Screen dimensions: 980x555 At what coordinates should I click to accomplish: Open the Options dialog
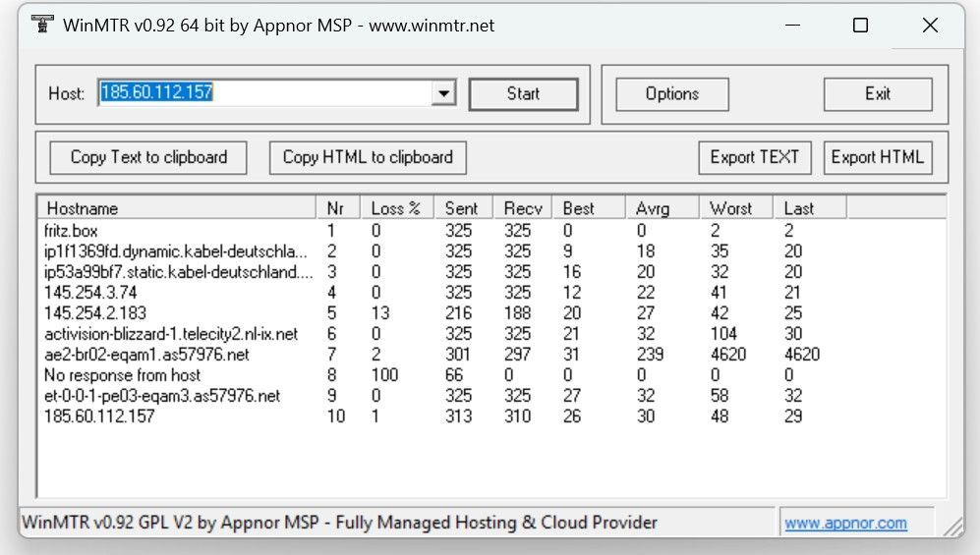672,93
